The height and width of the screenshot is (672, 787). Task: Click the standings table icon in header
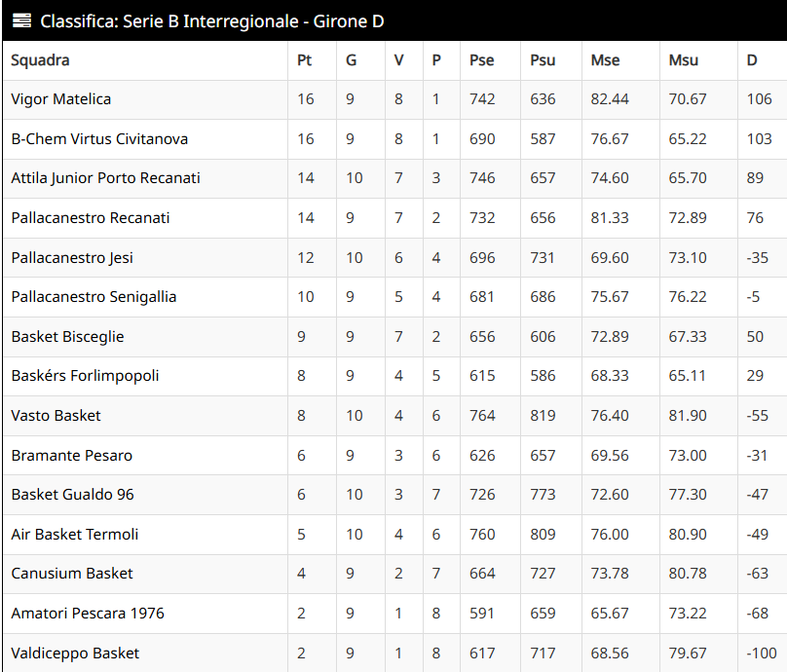[21, 20]
